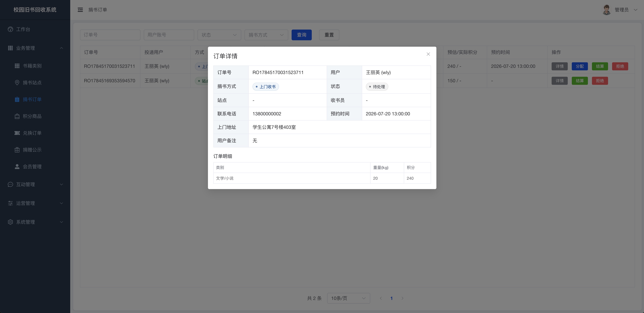Expand the 运营管理 menu chevron
The width and height of the screenshot is (644, 313).
pyautogui.click(x=61, y=203)
